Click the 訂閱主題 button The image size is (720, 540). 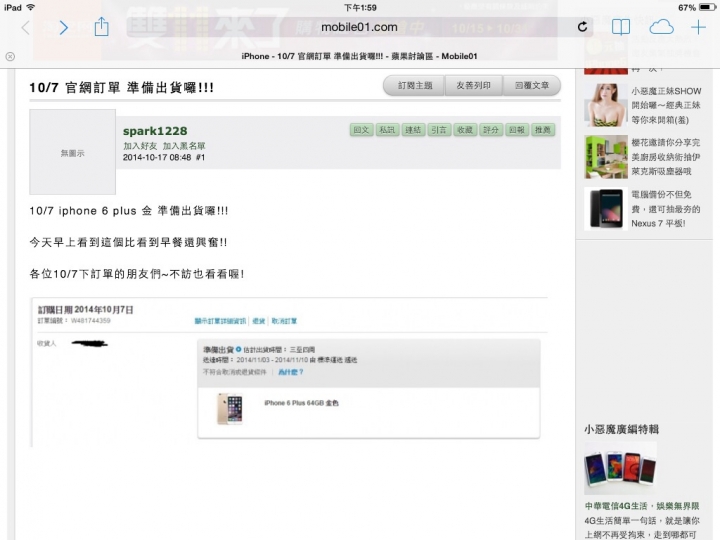coord(415,85)
